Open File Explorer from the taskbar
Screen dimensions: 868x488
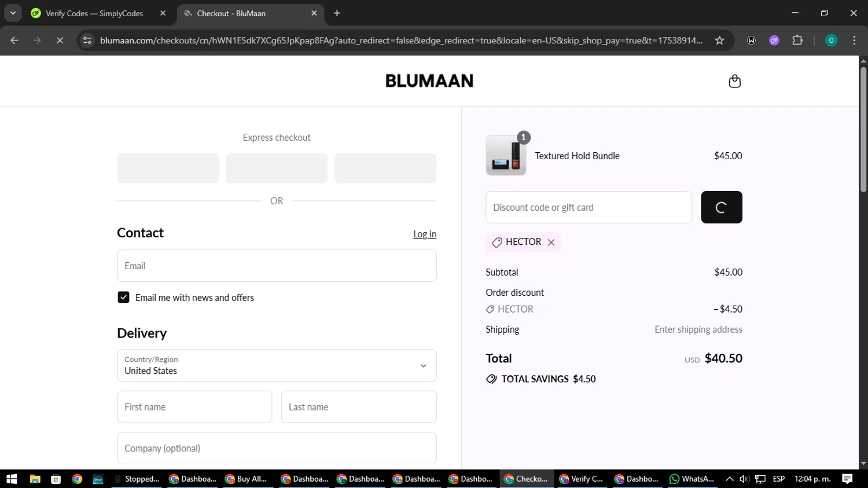35,479
